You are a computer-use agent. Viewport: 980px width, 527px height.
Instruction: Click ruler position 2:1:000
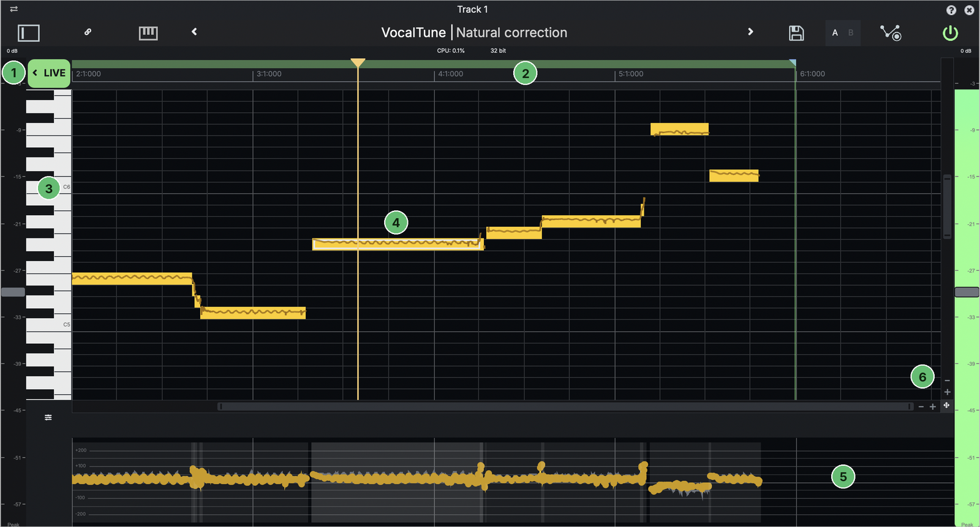click(x=89, y=74)
